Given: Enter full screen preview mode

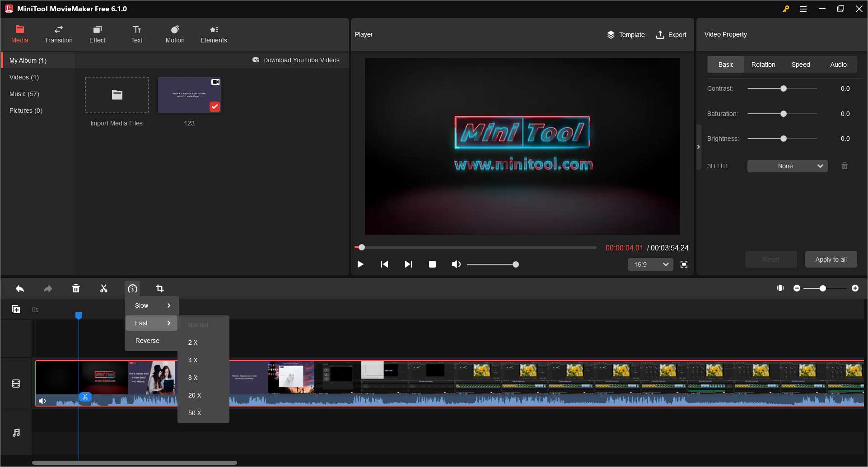Looking at the screenshot, I should (x=684, y=264).
